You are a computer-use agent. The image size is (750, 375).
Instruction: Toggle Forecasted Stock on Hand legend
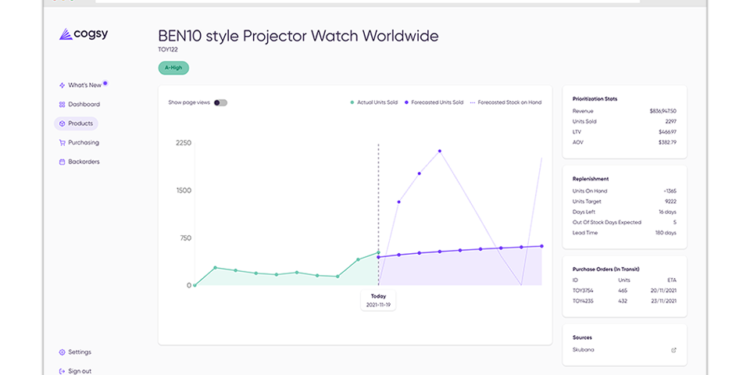[x=506, y=102]
